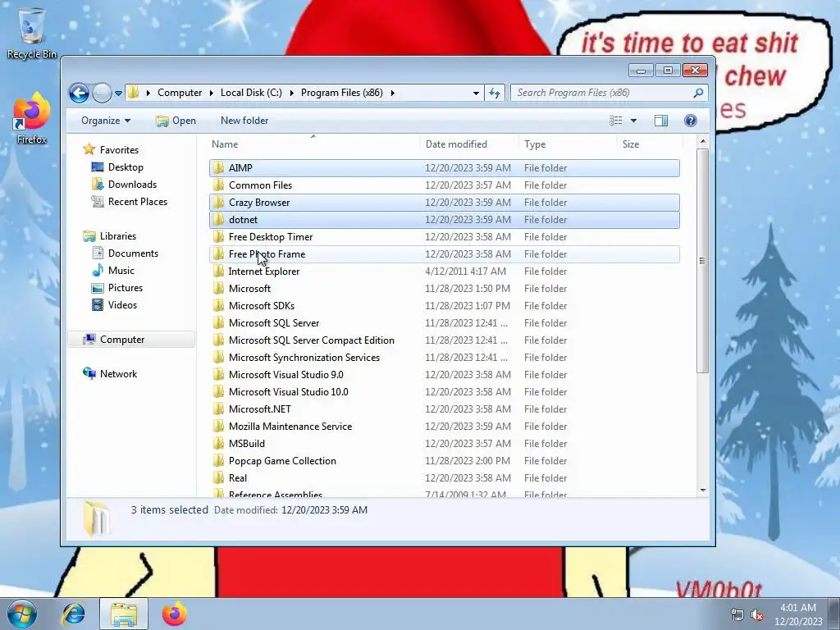This screenshot has height=630, width=840.
Task: Open the Help icon
Action: click(691, 121)
